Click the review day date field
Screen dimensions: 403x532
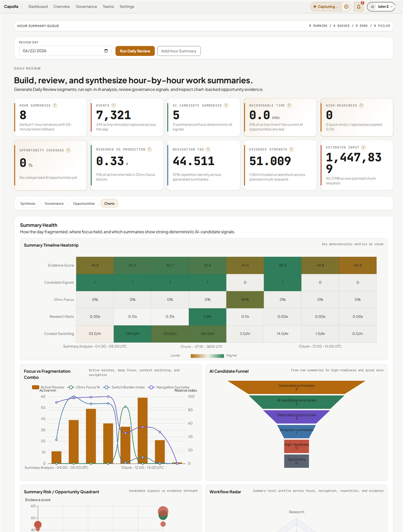(65, 51)
